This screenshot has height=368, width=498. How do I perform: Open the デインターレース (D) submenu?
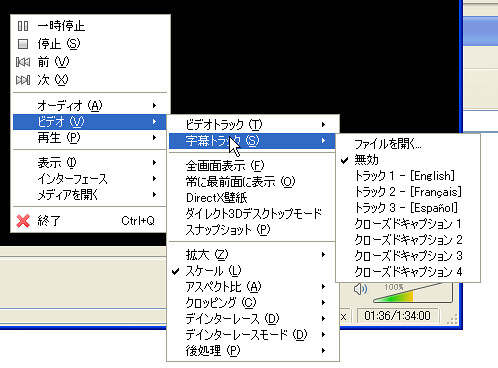click(253, 319)
